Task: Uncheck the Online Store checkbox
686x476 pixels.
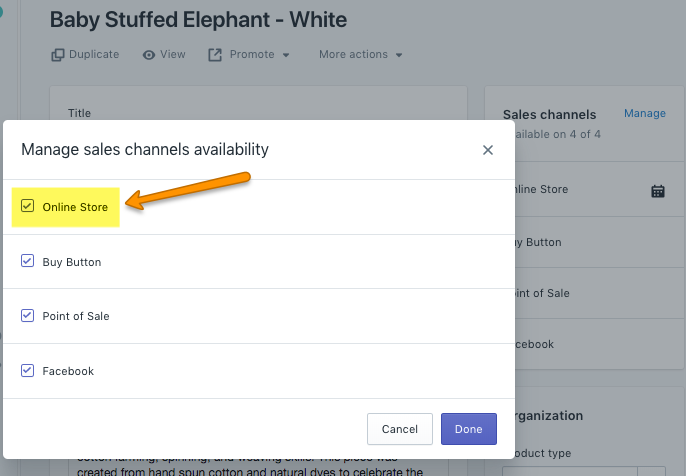Action: (x=27, y=206)
